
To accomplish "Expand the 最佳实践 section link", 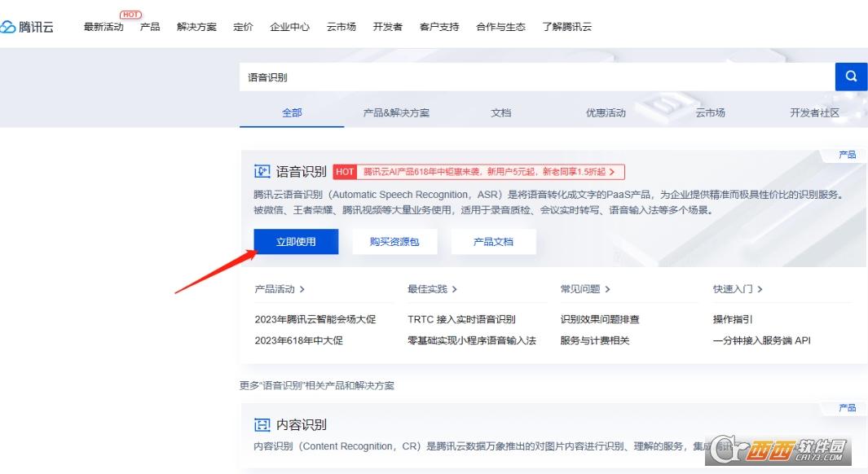I will [x=432, y=289].
